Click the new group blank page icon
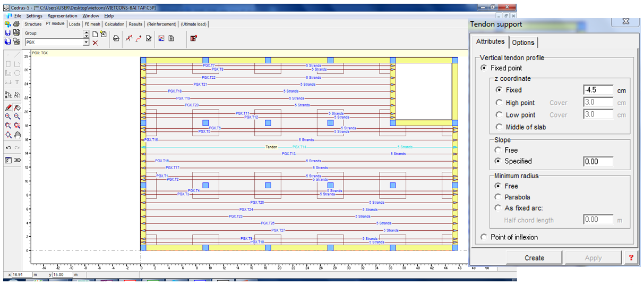The image size is (644, 284). (95, 34)
